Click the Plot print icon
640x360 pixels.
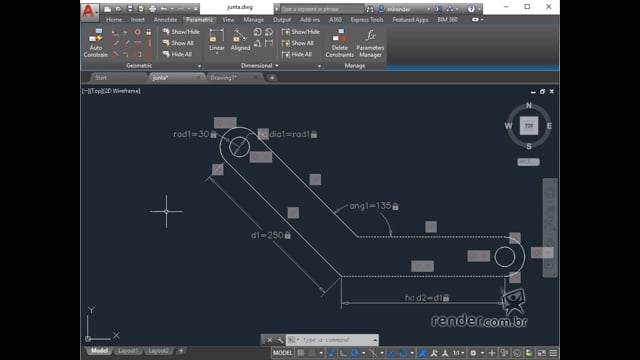[x=152, y=9]
